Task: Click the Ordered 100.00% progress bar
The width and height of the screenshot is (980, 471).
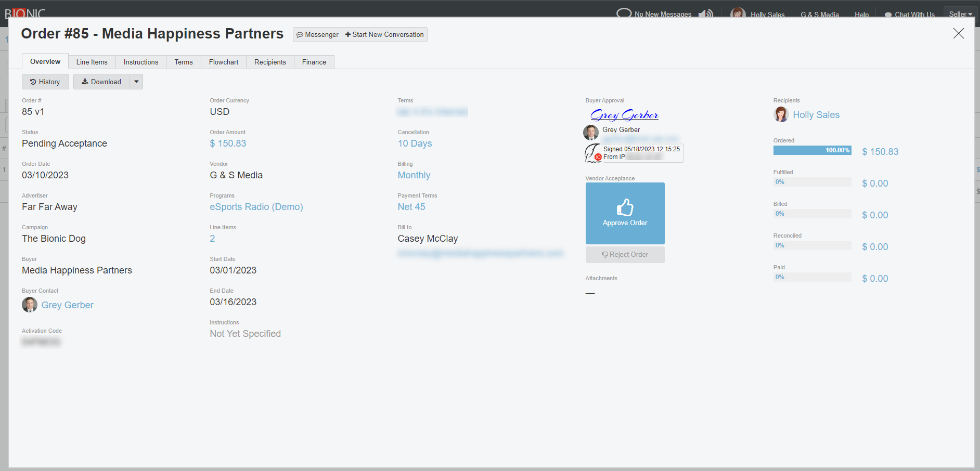Action: 812,150
